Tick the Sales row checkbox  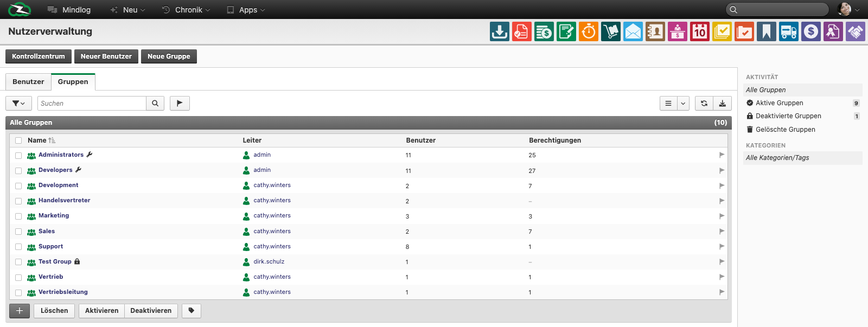click(18, 232)
